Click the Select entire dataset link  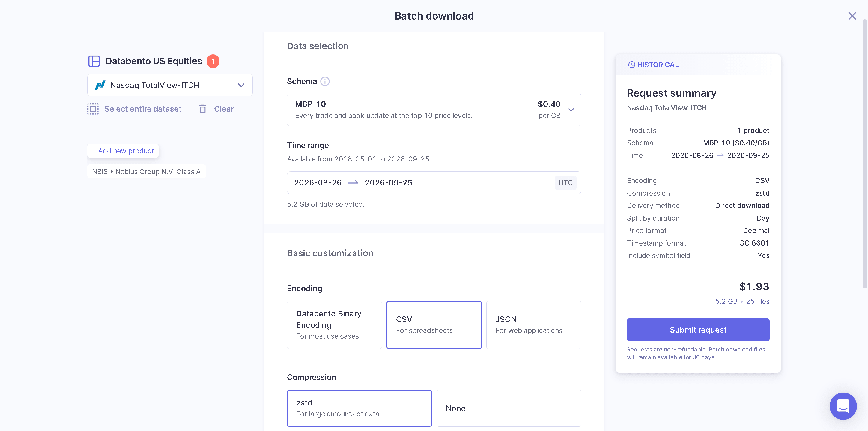[x=142, y=109]
